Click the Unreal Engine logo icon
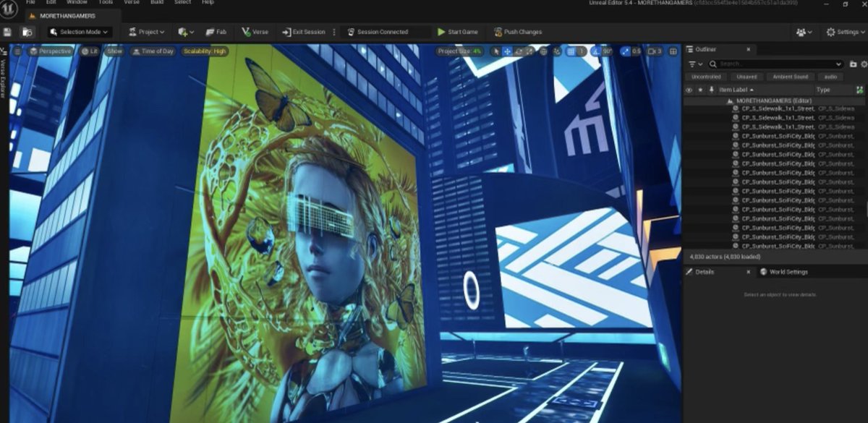Viewport: 868px width, 423px height. (9, 10)
